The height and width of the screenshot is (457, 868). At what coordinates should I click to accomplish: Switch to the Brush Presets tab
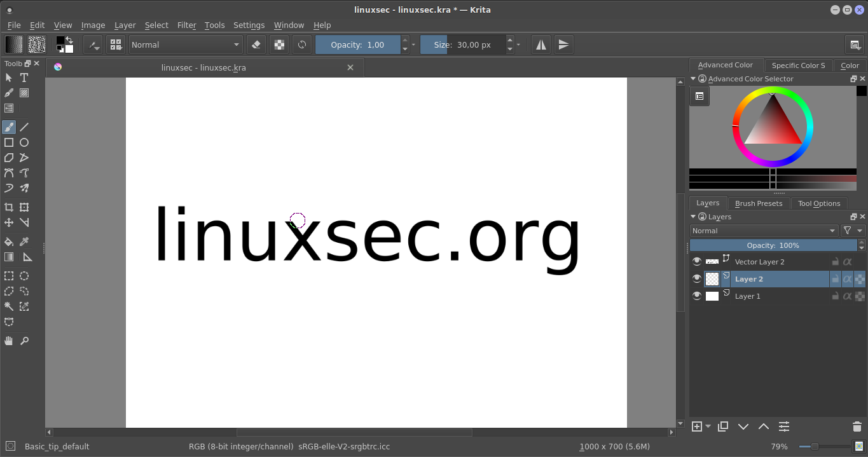759,203
